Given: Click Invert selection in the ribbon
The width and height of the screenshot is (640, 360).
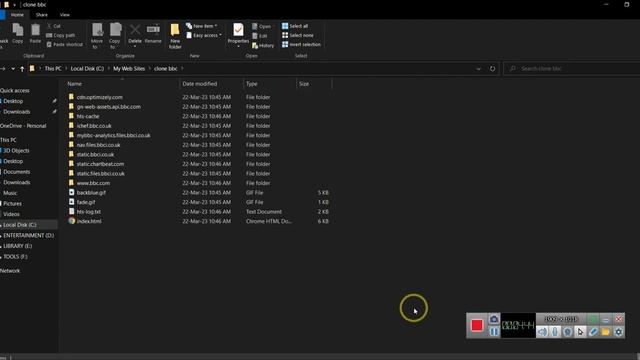Looking at the screenshot, I should coord(301,44).
